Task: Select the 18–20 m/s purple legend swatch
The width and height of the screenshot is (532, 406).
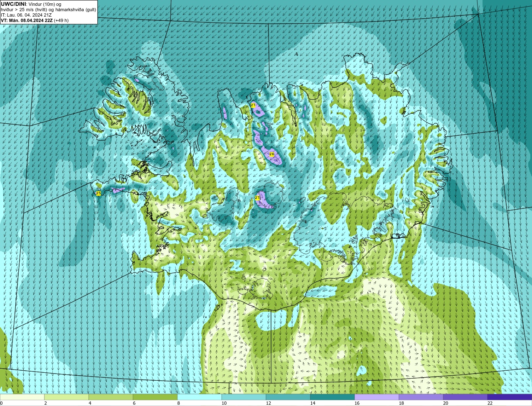Action: click(x=421, y=397)
